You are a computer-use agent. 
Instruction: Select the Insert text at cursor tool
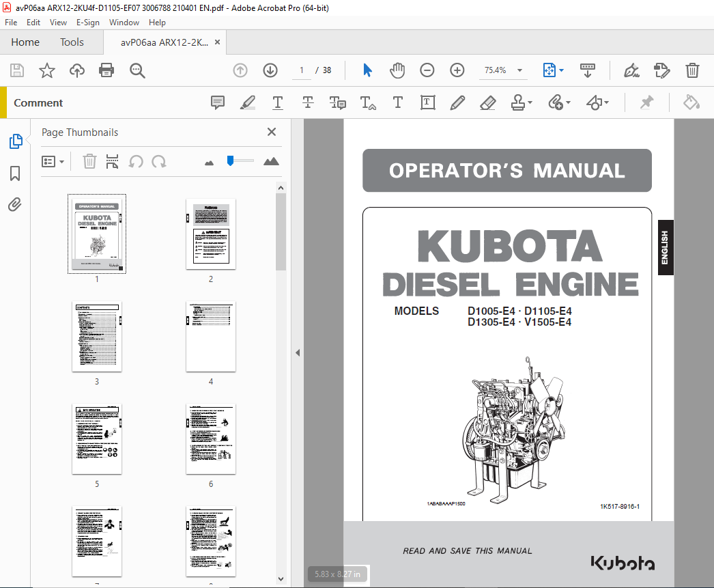pyautogui.click(x=368, y=103)
